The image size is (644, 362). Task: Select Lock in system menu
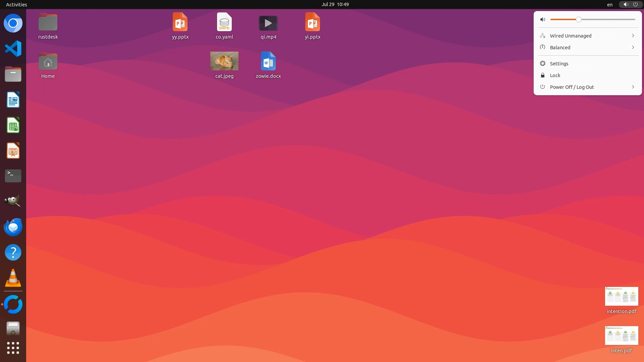click(x=555, y=75)
